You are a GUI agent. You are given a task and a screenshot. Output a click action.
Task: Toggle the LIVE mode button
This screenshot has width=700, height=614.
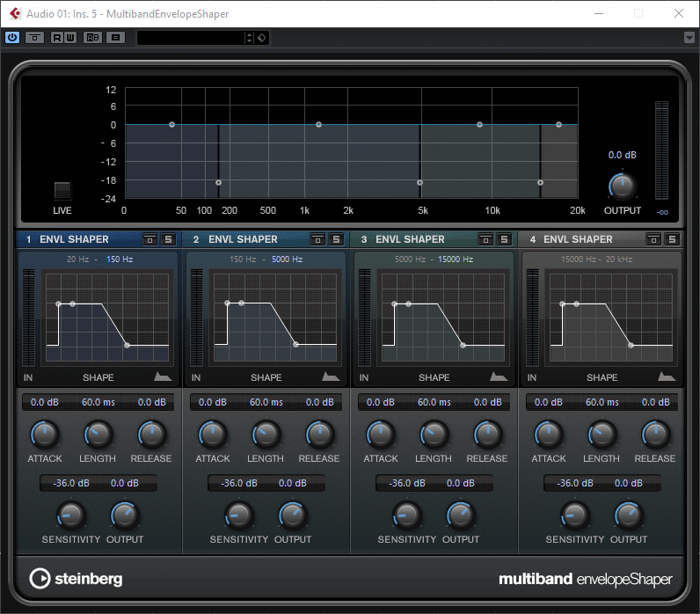point(62,190)
